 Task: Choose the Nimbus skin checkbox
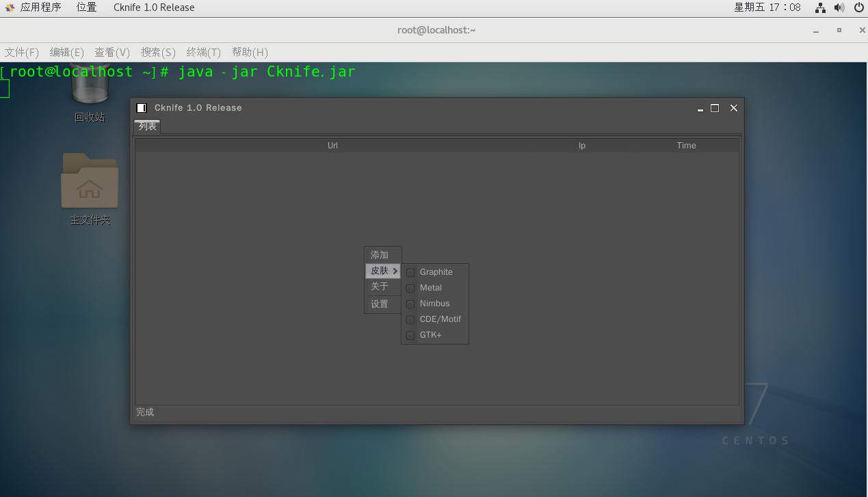(410, 304)
